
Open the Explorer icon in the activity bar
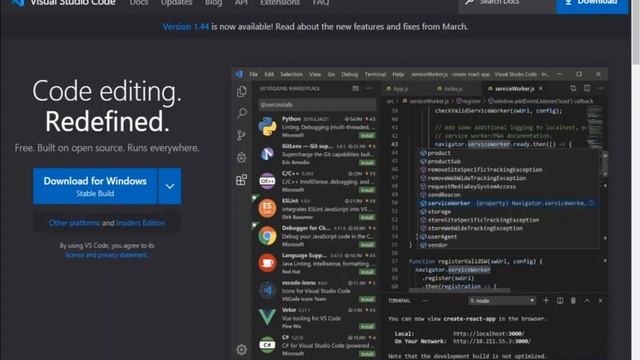tap(242, 91)
